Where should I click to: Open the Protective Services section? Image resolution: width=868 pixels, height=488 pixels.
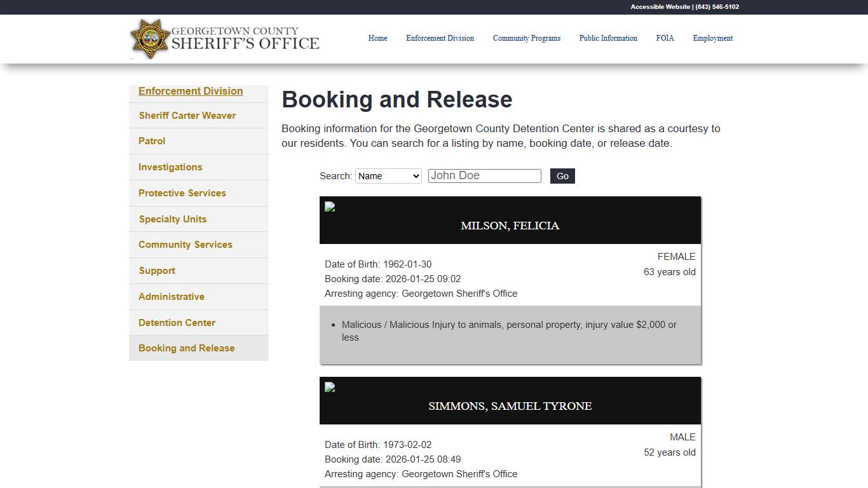182,193
